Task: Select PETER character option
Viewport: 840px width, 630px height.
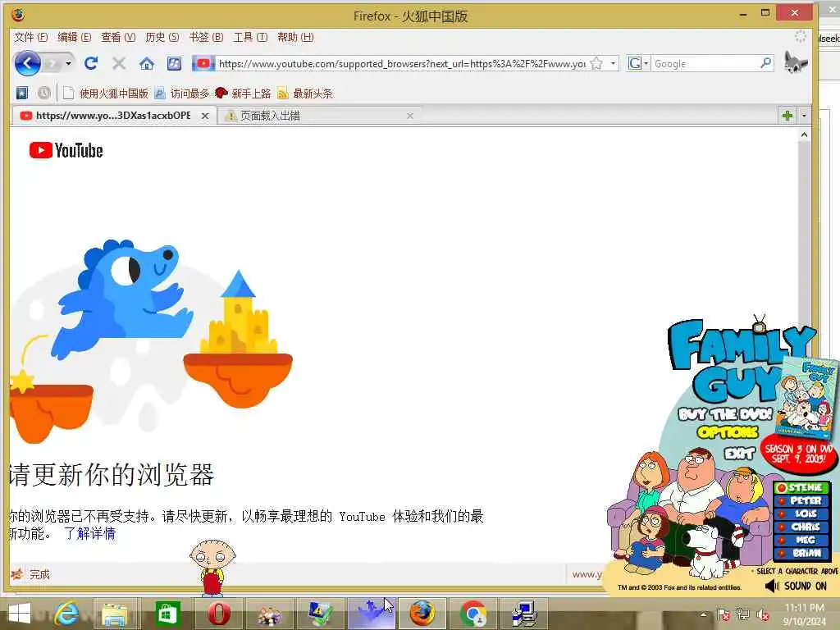Action: point(802,500)
